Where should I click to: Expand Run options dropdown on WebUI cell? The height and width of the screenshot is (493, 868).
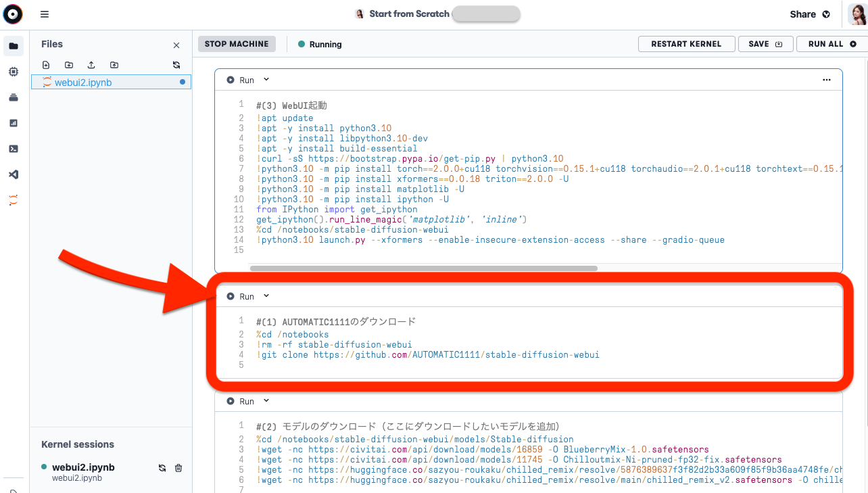(x=266, y=80)
